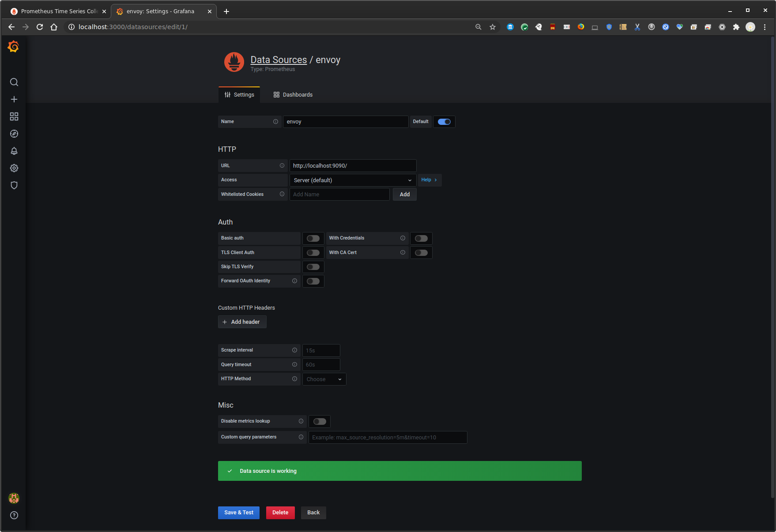Click the info icon for Forward OAuth Identity
The width and height of the screenshot is (776, 532).
[x=294, y=281]
